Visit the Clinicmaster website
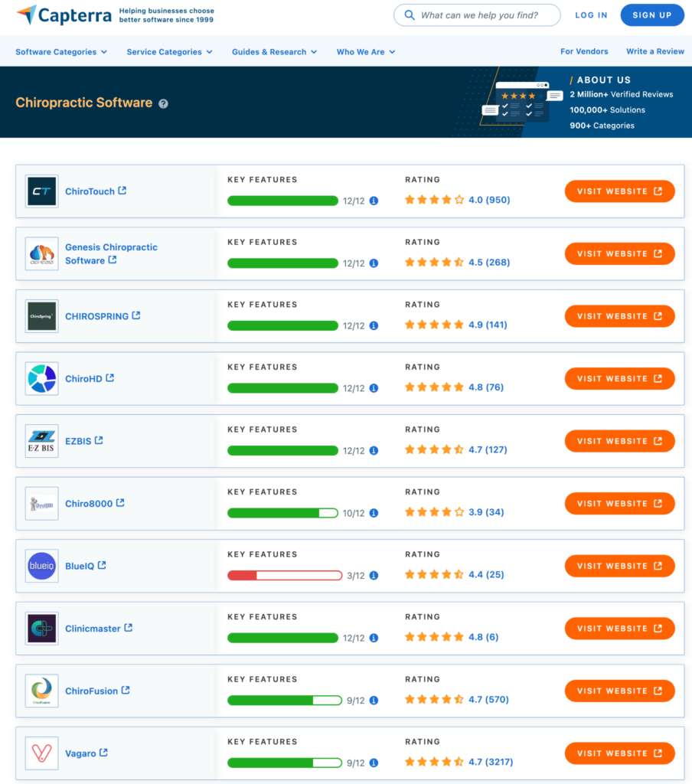 619,629
